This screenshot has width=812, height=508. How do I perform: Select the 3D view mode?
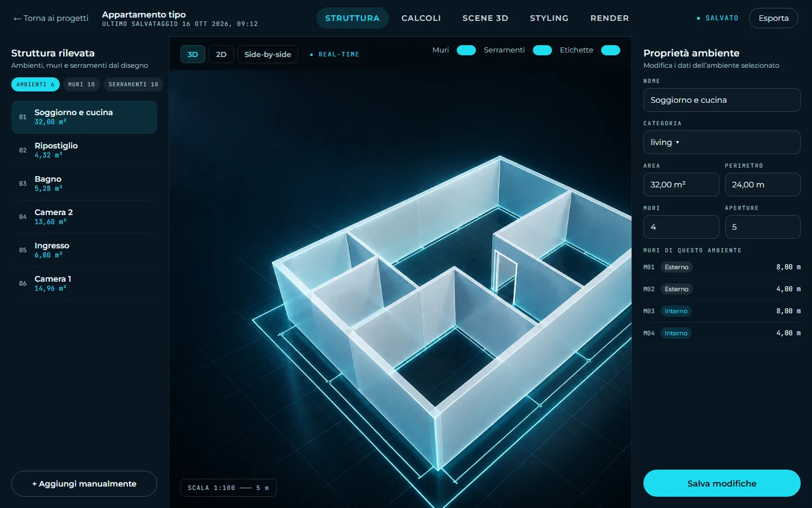193,54
